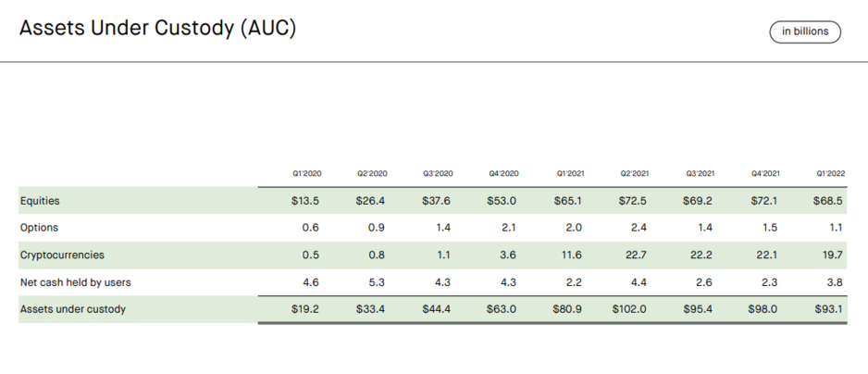
Task: Click the Assets under custody total label
Action: click(x=72, y=309)
